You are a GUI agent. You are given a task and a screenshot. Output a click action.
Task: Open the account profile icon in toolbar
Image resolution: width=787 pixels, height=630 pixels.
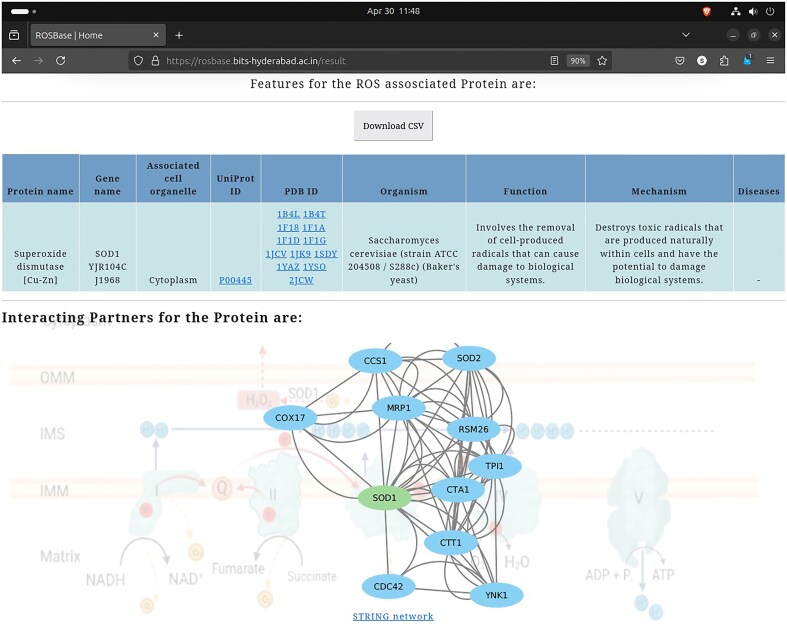(702, 61)
